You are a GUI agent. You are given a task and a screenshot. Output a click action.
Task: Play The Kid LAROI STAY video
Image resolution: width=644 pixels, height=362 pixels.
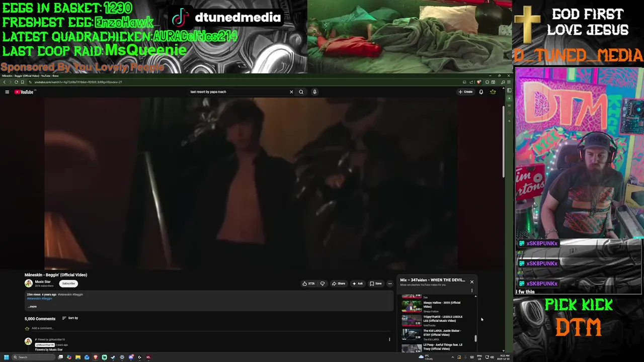pyautogui.click(x=433, y=334)
